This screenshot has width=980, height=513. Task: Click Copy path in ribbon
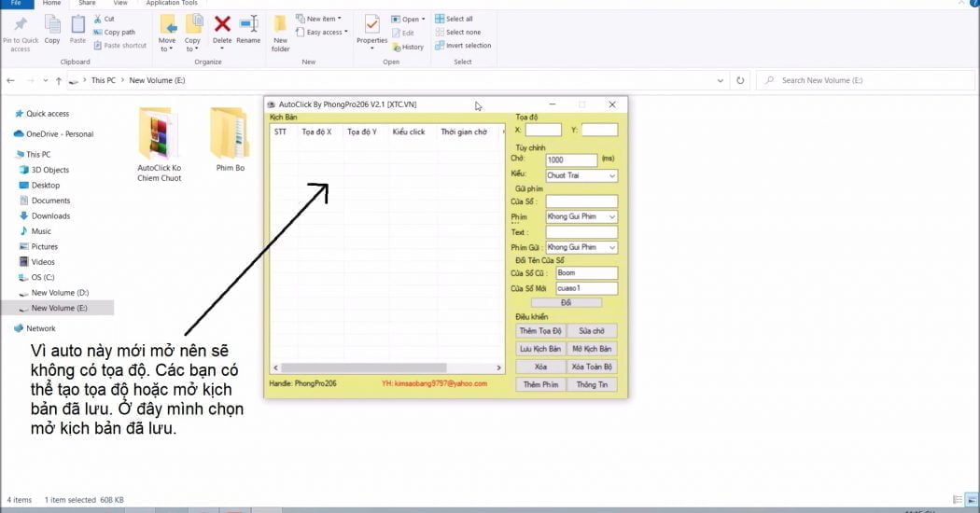click(x=115, y=32)
